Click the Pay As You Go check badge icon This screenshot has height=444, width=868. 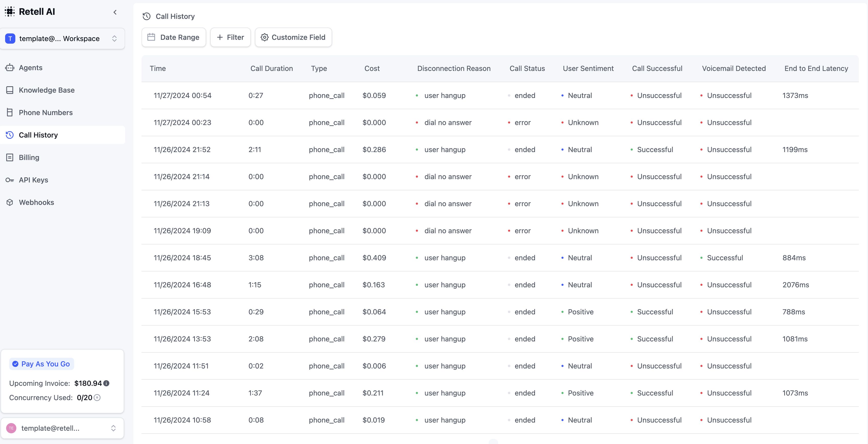(x=15, y=364)
